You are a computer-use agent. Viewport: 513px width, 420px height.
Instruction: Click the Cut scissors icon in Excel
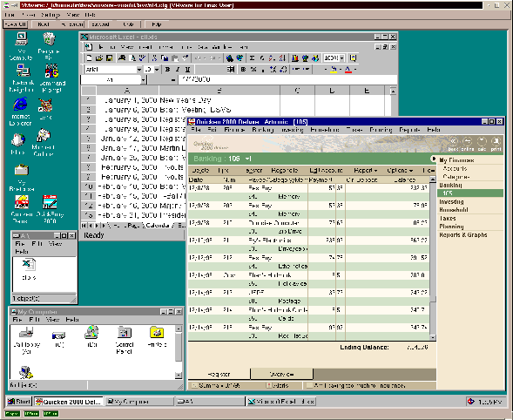click(x=154, y=58)
